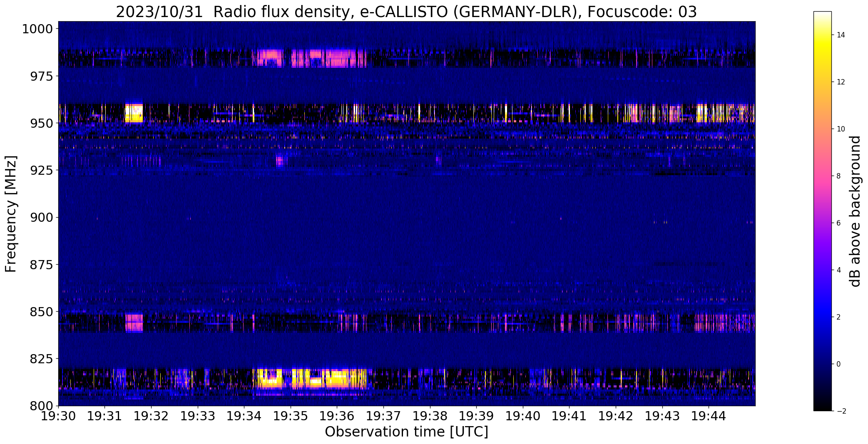The image size is (868, 444).
Task: Click the 19:35 time tick label
Action: (291, 416)
